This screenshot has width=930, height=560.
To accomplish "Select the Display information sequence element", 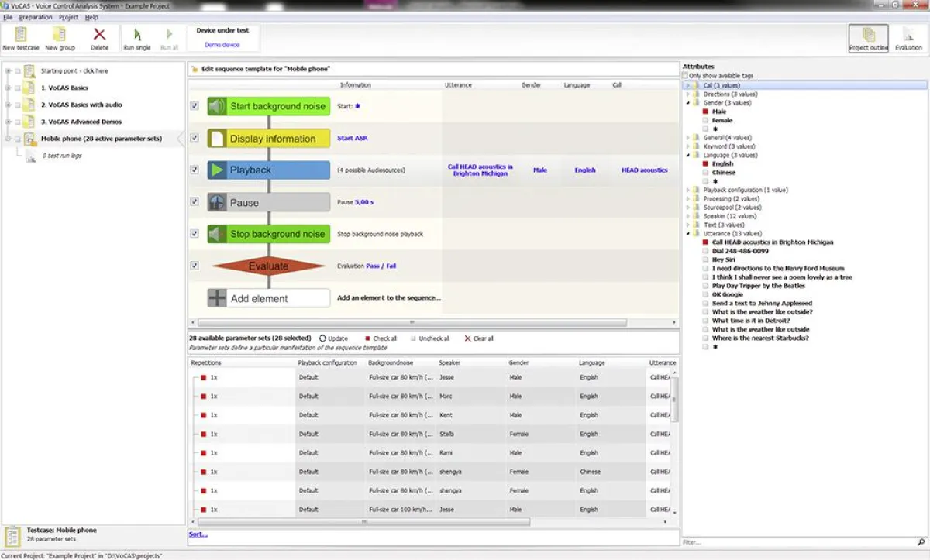I will (269, 139).
